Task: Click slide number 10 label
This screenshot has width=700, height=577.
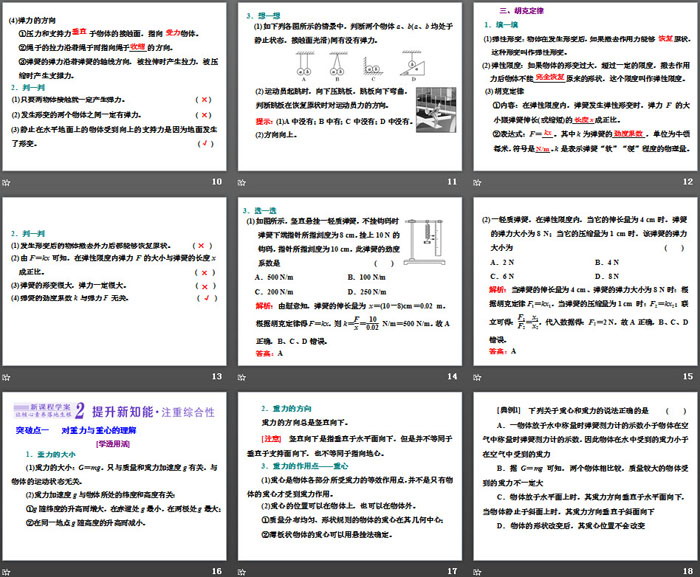Action: (217, 182)
